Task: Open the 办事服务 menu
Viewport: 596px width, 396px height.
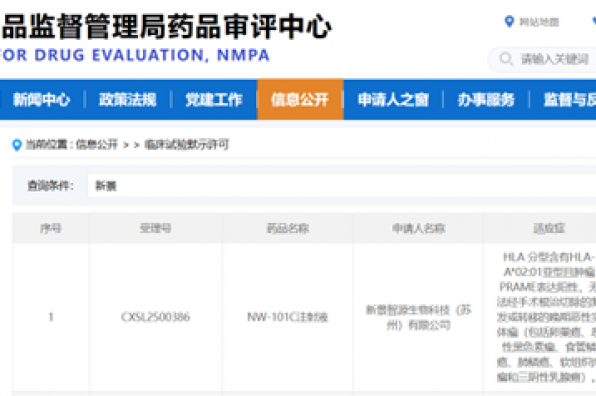Action: coord(486,100)
